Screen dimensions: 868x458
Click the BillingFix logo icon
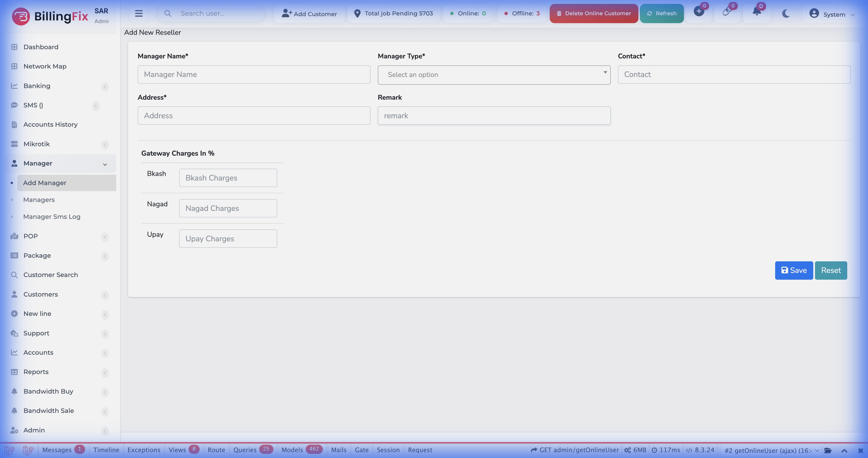[x=21, y=16]
